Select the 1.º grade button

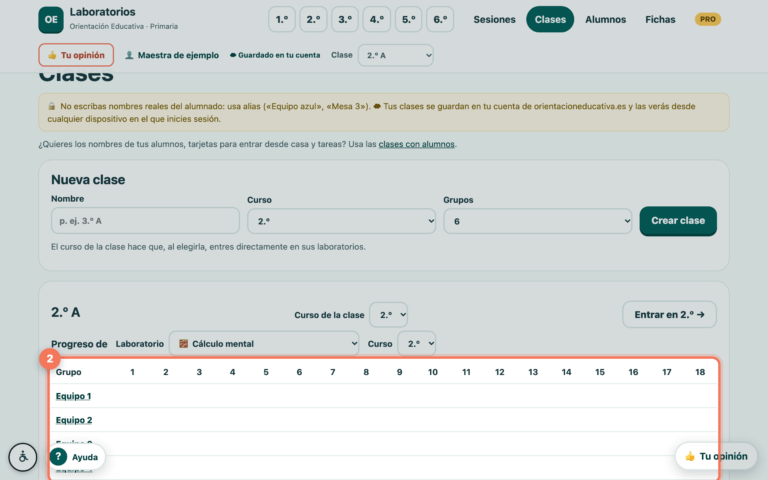282,20
